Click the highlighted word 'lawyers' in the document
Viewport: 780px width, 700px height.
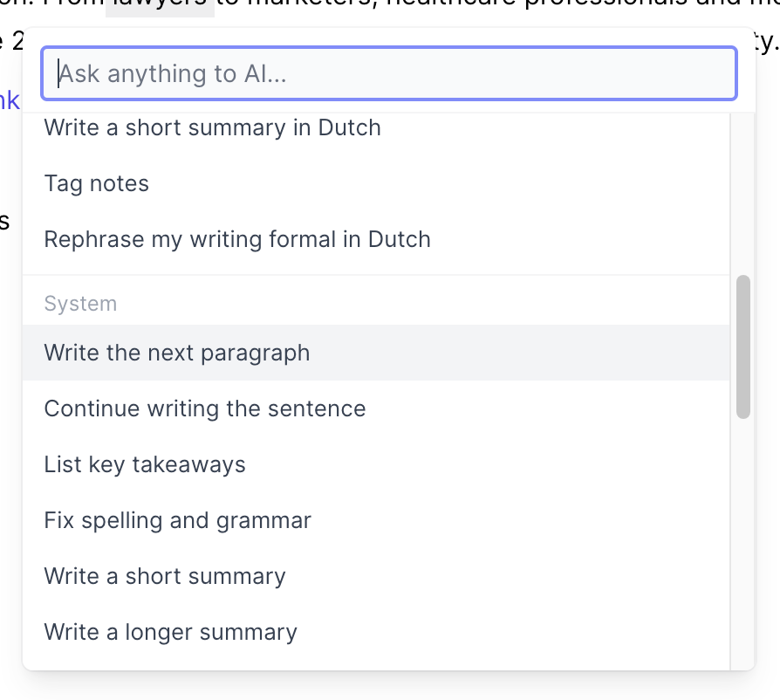point(160,4)
